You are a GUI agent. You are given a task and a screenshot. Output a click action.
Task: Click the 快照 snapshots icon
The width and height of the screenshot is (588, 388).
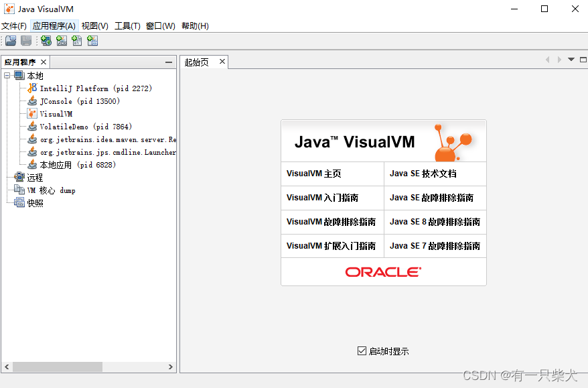point(19,202)
